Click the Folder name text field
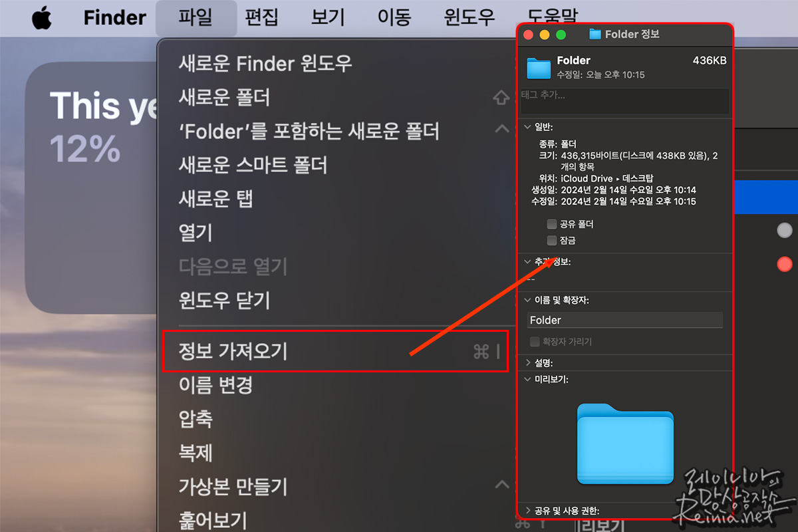Screen dimensions: 798x532 [x=624, y=320]
